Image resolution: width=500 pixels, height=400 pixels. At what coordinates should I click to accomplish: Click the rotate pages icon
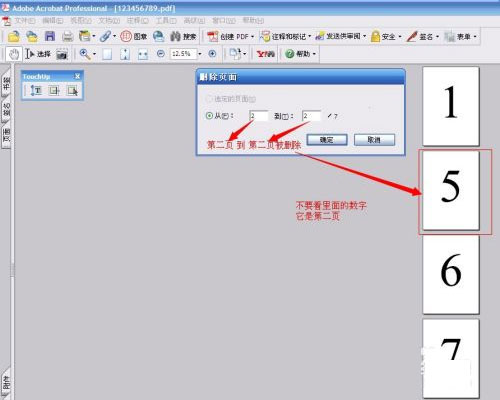[x=235, y=54]
